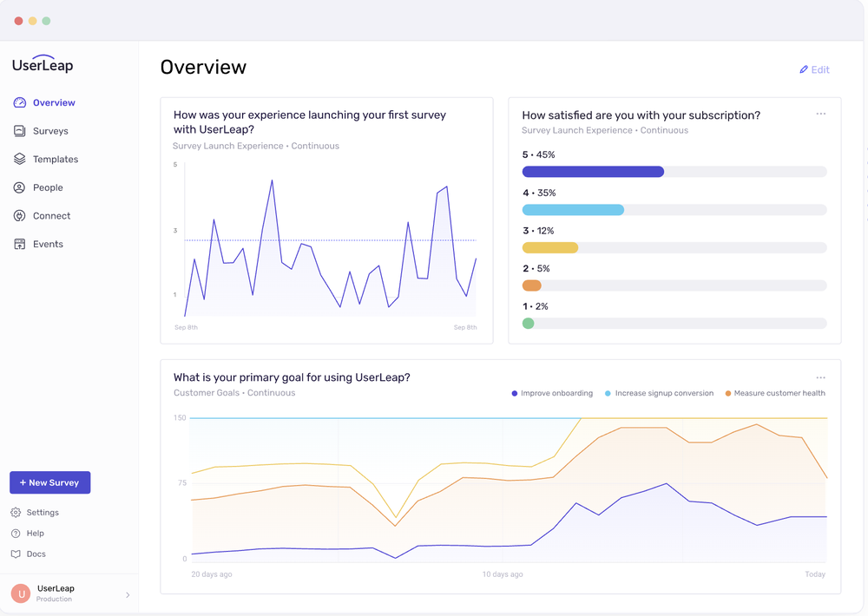868x616 pixels.
Task: Click the orange U account avatar
Action: (21, 593)
